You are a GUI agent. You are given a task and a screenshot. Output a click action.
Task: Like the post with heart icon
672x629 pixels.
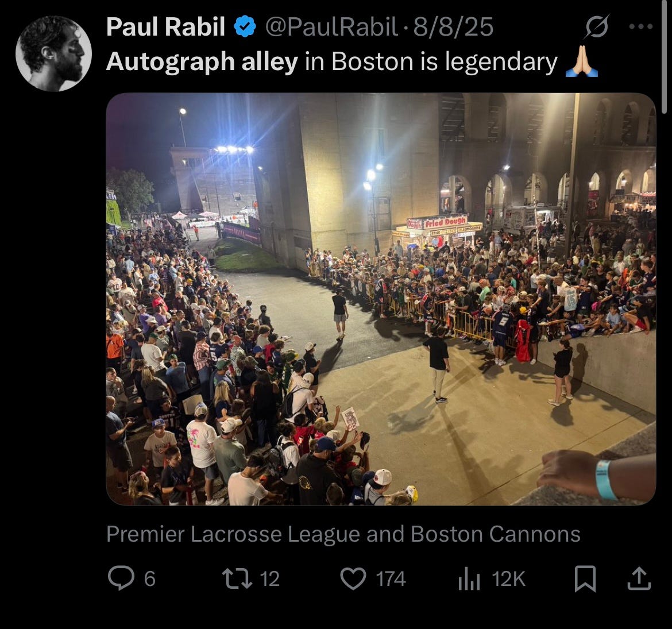pyautogui.click(x=353, y=578)
